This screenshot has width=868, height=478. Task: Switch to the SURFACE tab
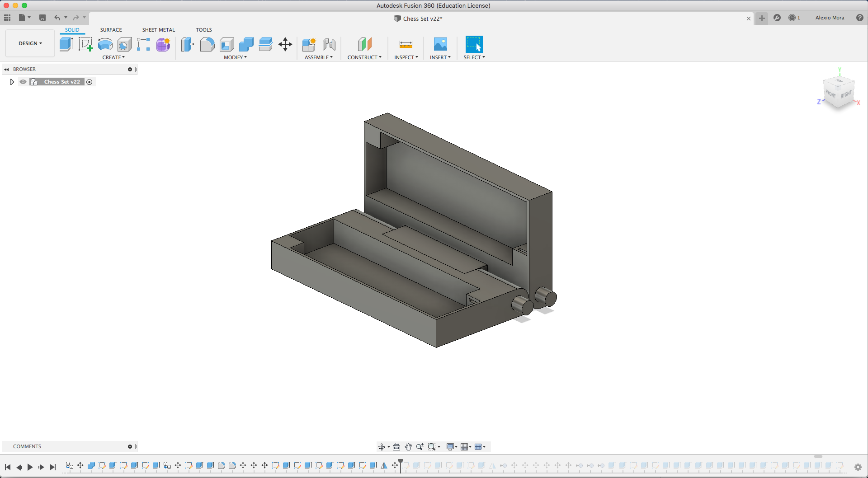pos(111,30)
